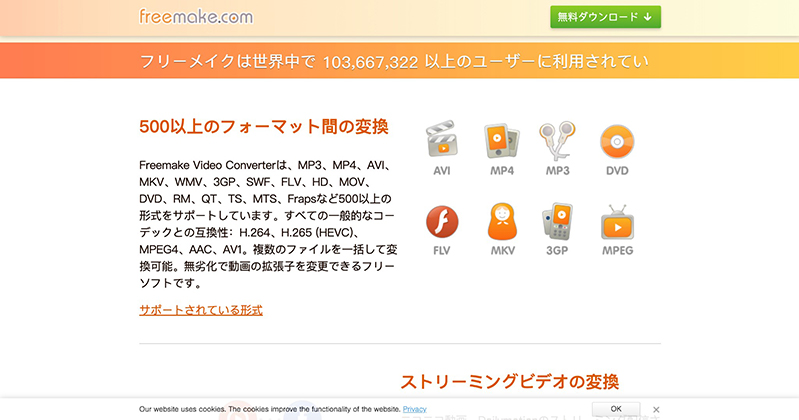Viewport: 799px width, 420px height.
Task: Click the AVI clapperboard icon
Action: (x=442, y=139)
